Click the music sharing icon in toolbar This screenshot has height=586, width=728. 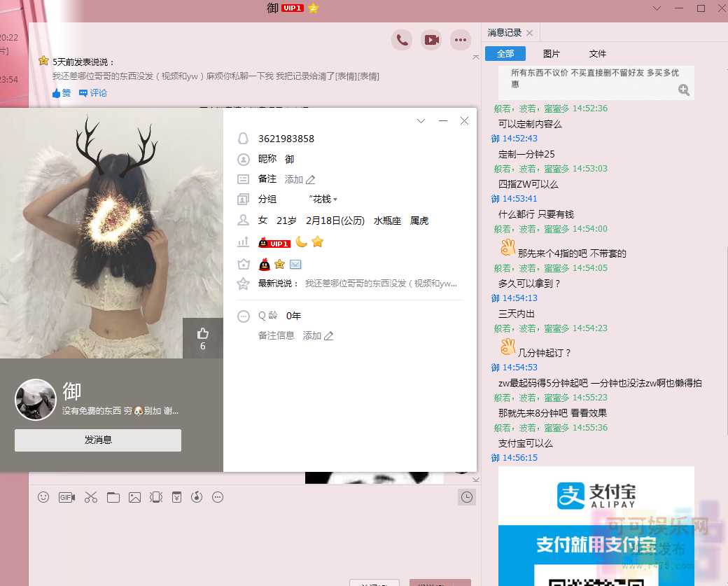click(197, 497)
